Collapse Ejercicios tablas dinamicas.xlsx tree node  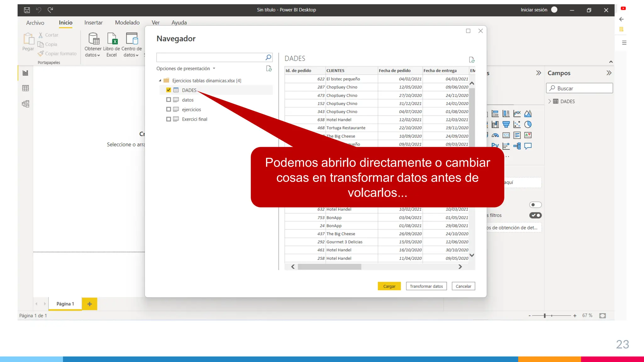pos(160,80)
